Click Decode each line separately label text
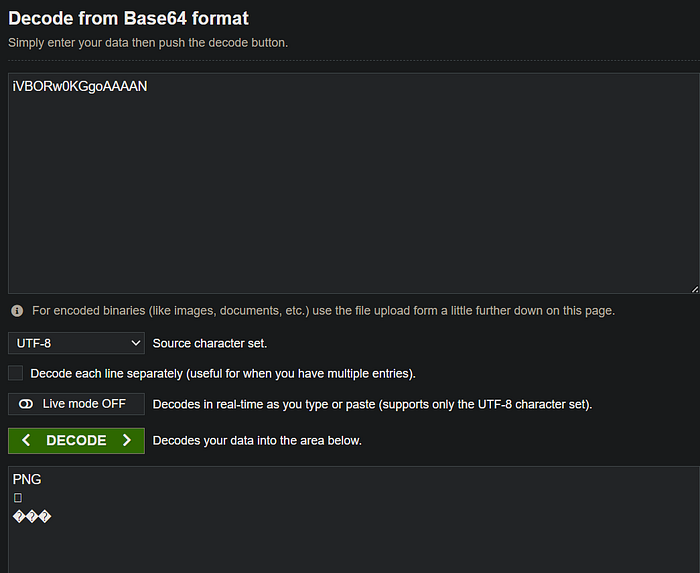 223,374
